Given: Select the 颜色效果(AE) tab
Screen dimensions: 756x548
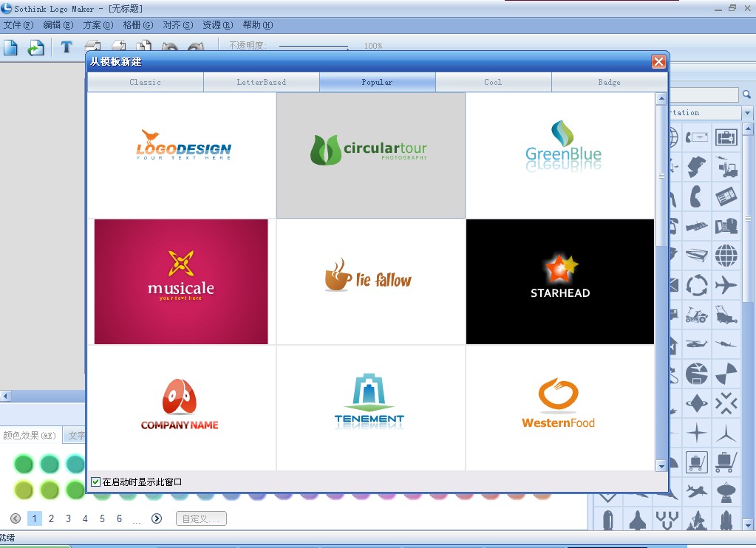Looking at the screenshot, I should click(30, 436).
